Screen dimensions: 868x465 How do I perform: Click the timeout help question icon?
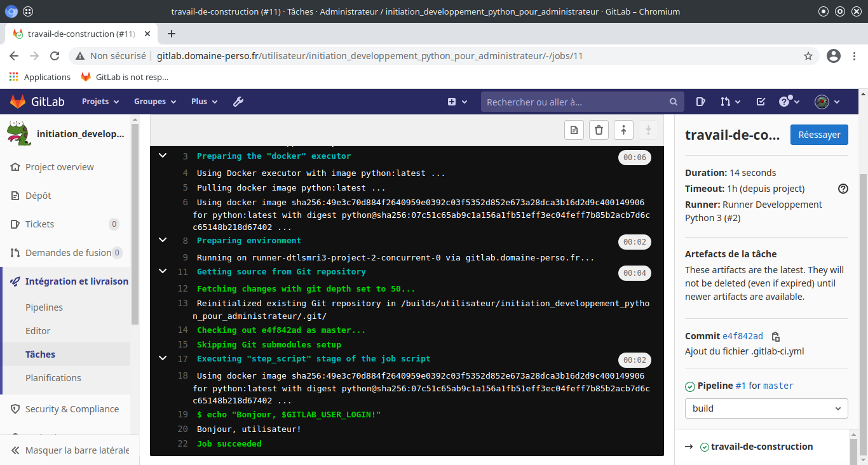tap(843, 189)
